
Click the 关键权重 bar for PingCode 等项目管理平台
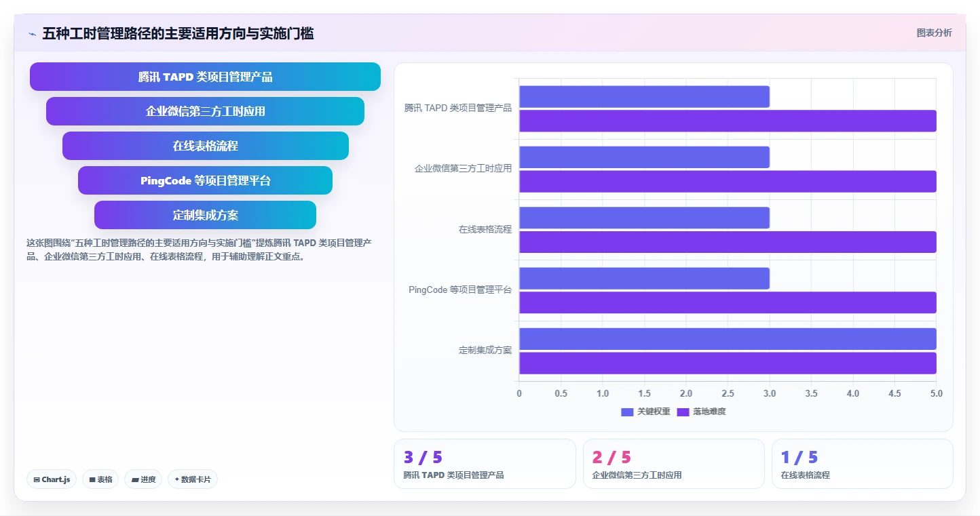click(644, 279)
